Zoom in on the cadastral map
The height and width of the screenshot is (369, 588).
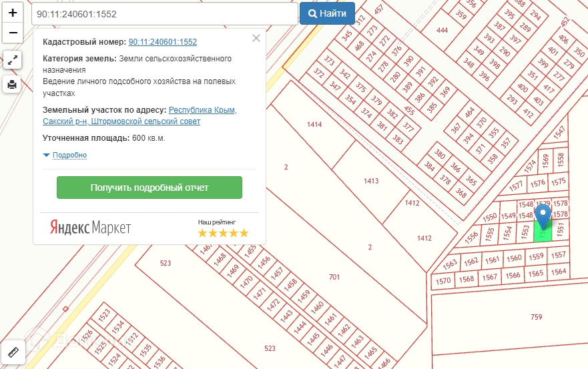[x=13, y=13]
